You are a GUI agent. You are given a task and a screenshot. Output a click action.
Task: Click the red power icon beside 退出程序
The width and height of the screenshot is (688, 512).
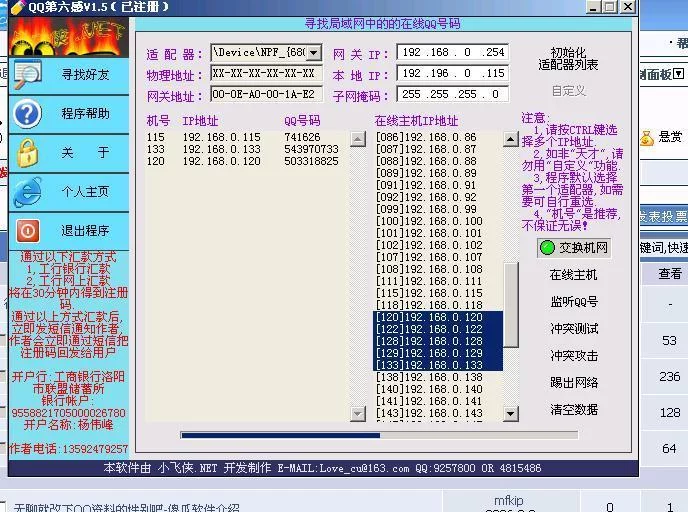[x=27, y=231]
